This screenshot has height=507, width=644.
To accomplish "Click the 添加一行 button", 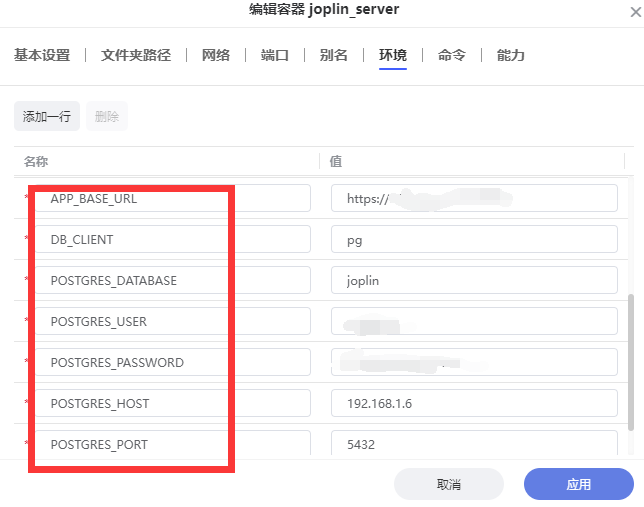I will [47, 116].
